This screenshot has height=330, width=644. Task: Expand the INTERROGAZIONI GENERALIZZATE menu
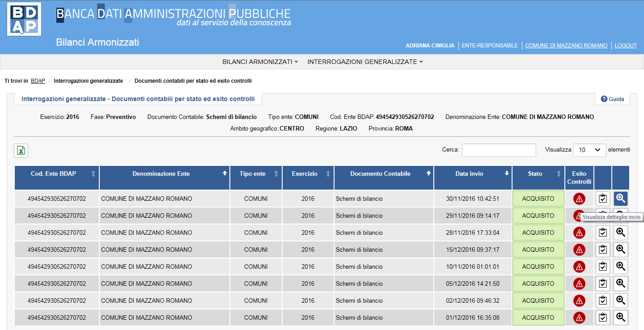click(365, 62)
